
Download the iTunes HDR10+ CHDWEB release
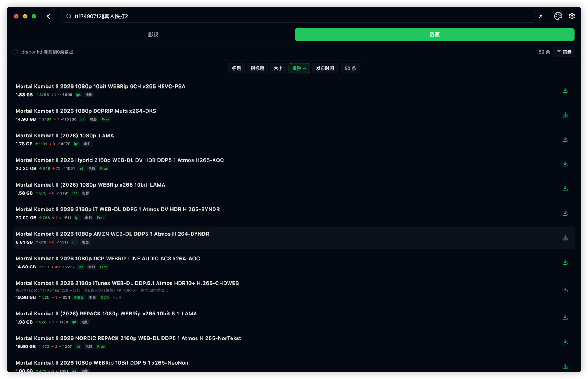565,290
